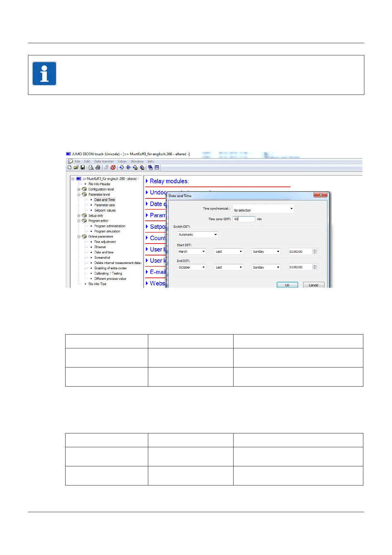392x555 pixels.
Task: Open the Window menu
Action: coord(137,161)
